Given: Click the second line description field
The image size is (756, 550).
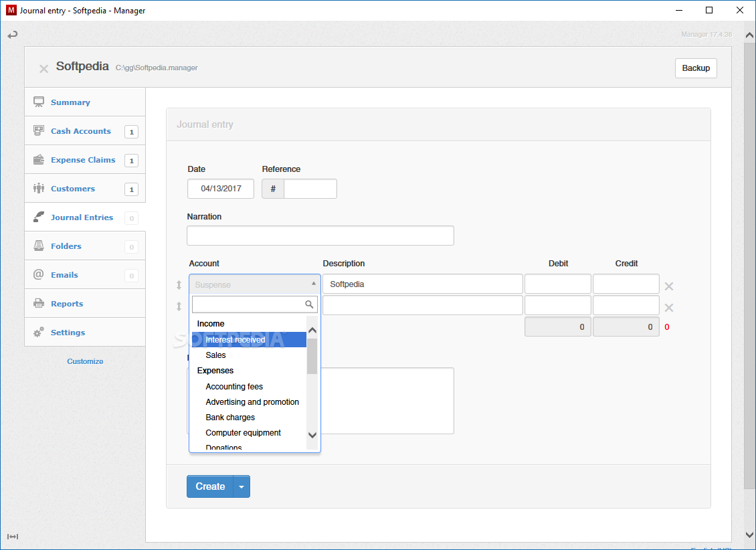Looking at the screenshot, I should coord(423,305).
